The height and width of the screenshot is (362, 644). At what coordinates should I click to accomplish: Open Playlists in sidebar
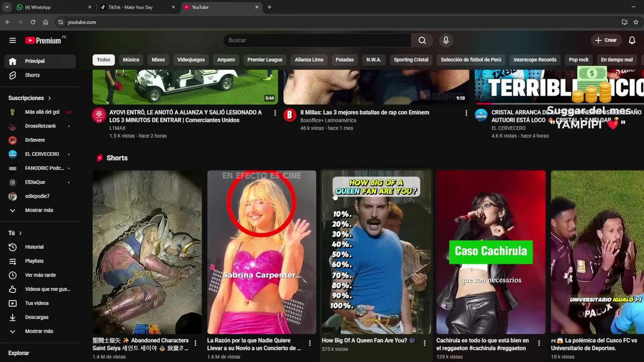tap(40, 261)
